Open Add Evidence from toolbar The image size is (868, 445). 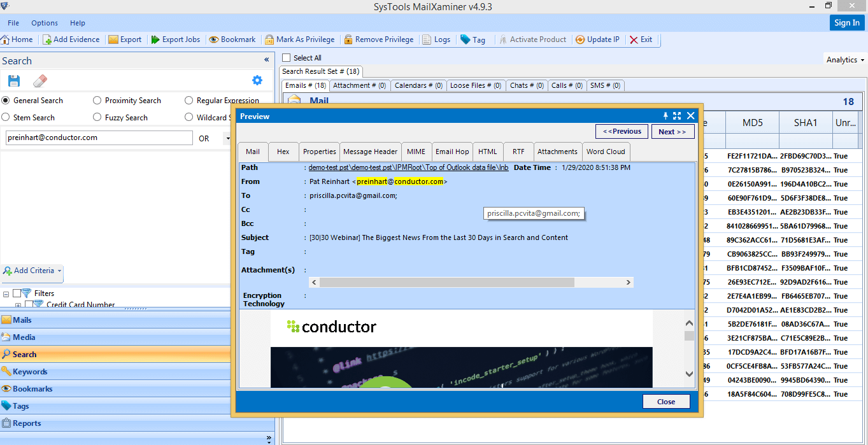click(x=71, y=39)
